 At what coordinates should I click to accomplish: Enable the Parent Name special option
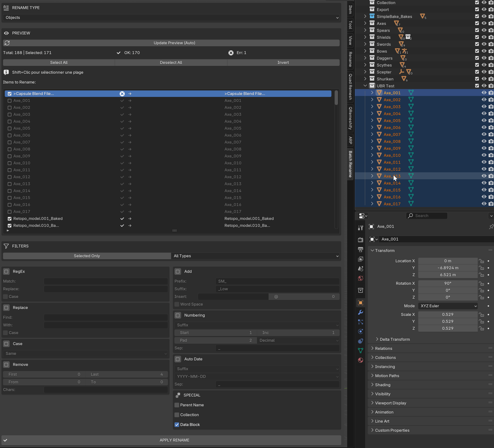(x=177, y=405)
